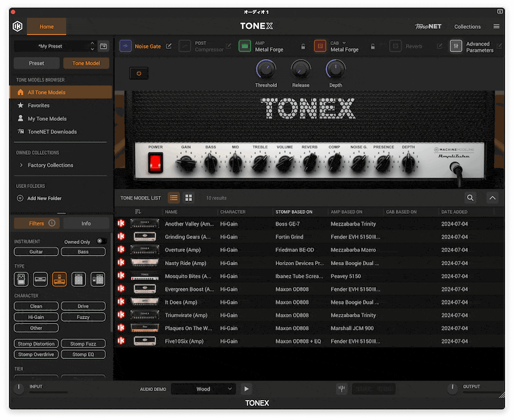Select the Overture (Amp) row

[x=310, y=250]
